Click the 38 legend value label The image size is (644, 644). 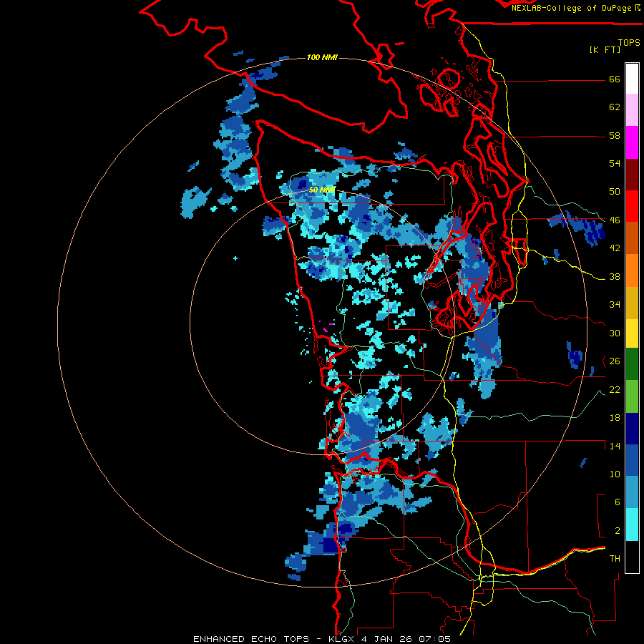(615, 277)
